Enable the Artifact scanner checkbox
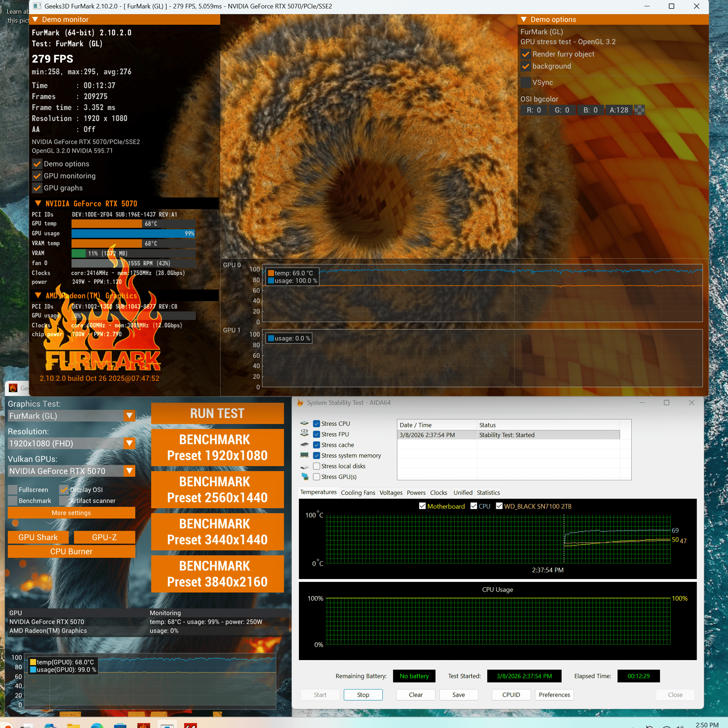Screen dimensions: 728x728 (64, 500)
